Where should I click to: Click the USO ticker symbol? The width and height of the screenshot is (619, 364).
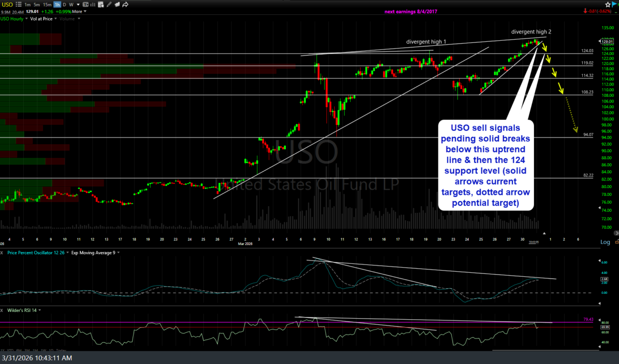pyautogui.click(x=6, y=4)
